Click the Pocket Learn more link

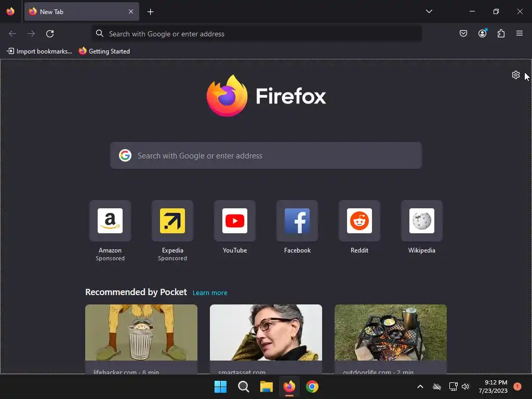(x=210, y=293)
